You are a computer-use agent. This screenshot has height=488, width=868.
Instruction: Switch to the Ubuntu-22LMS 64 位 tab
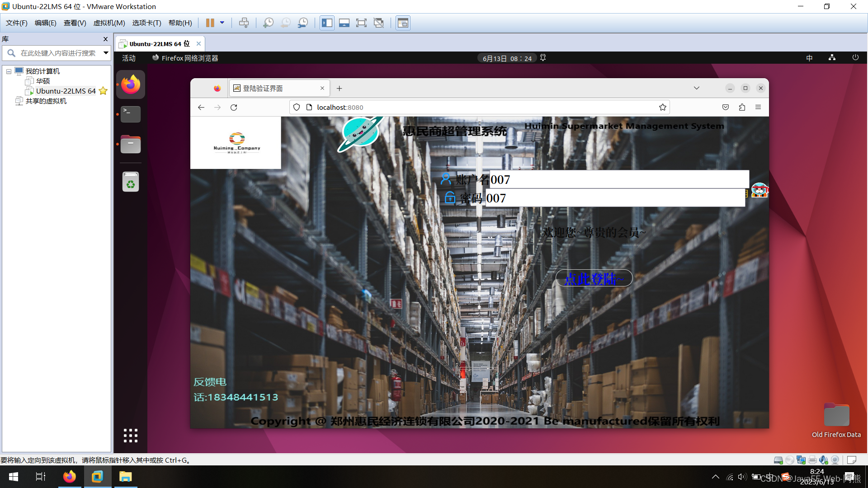[159, 44]
